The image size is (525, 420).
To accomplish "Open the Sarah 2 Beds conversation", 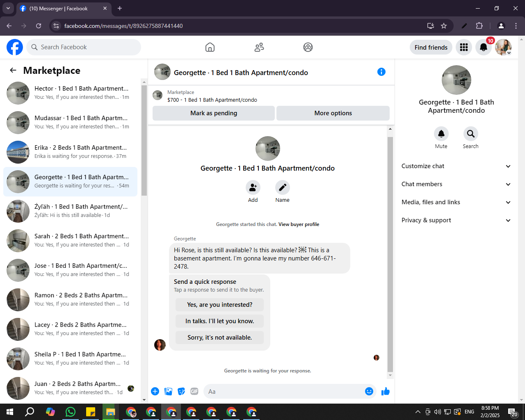I will (71, 241).
